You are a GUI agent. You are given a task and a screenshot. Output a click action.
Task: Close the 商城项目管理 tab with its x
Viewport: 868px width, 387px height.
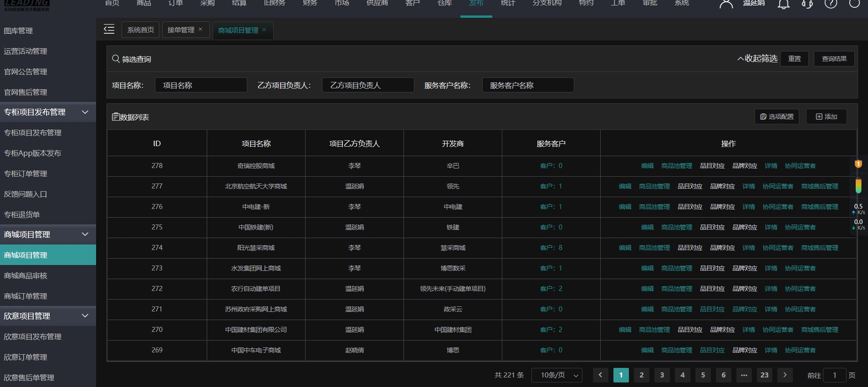[x=264, y=30]
